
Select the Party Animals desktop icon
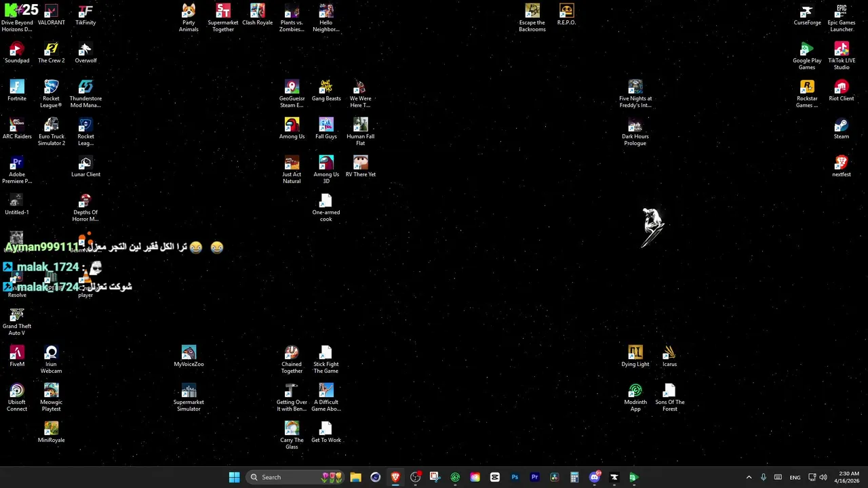(189, 18)
